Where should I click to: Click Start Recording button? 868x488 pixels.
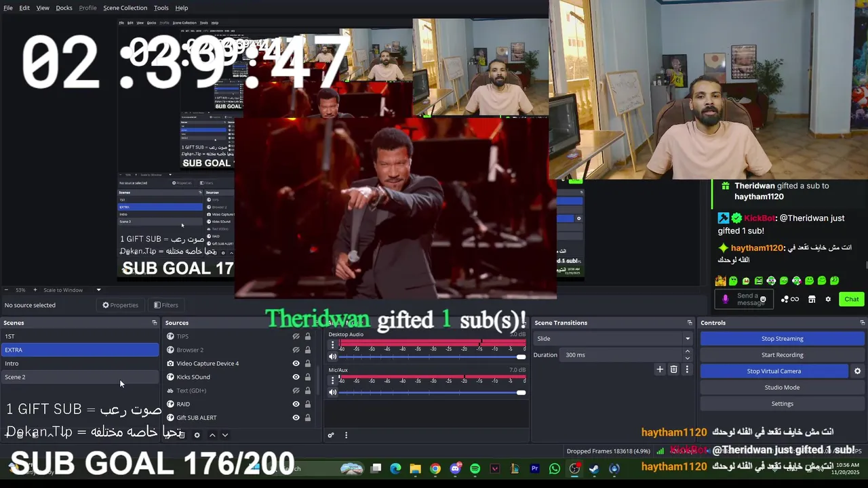[782, 354]
